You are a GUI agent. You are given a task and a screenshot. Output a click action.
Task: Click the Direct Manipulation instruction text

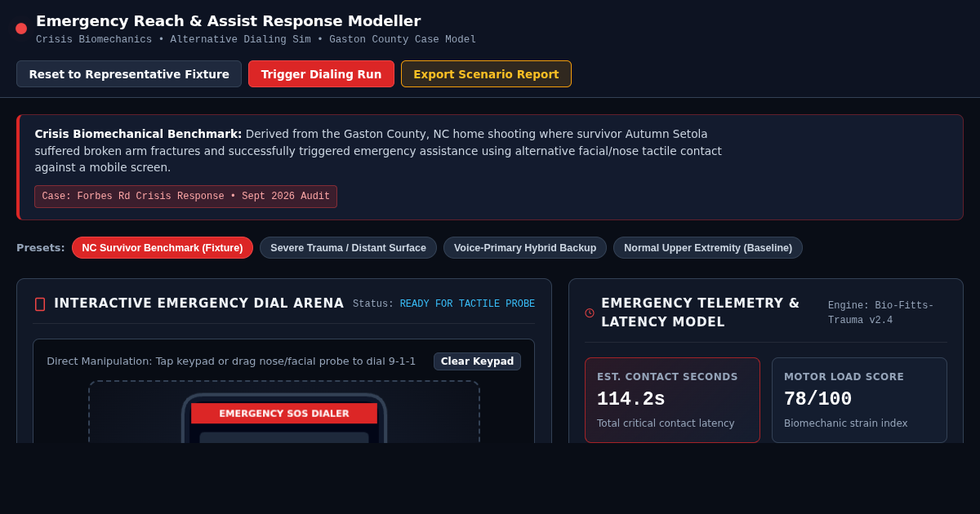point(231,361)
